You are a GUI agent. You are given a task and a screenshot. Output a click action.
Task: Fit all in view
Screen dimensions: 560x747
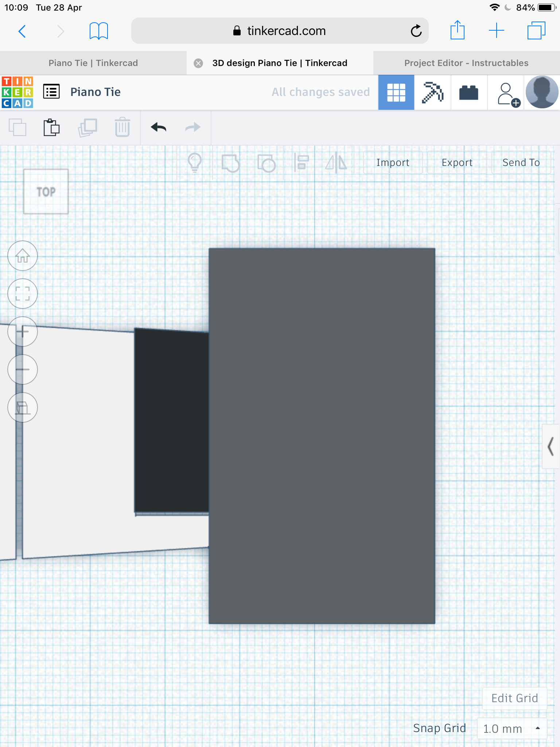23,294
